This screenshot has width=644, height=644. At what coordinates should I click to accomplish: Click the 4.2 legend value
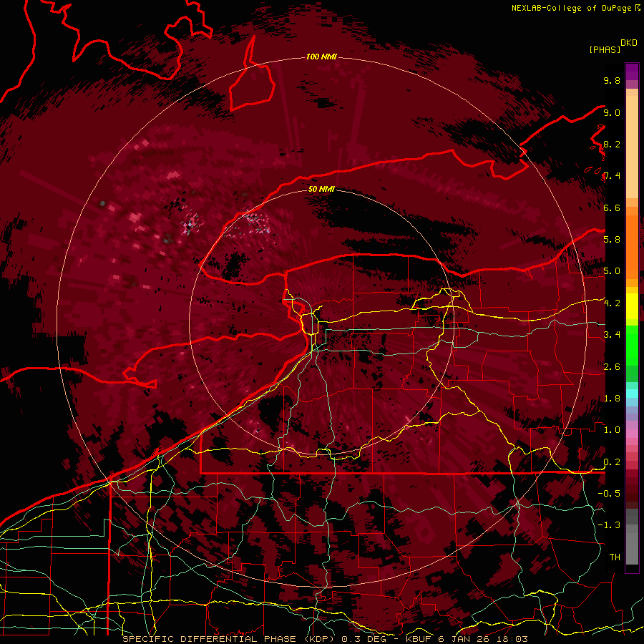612,303
